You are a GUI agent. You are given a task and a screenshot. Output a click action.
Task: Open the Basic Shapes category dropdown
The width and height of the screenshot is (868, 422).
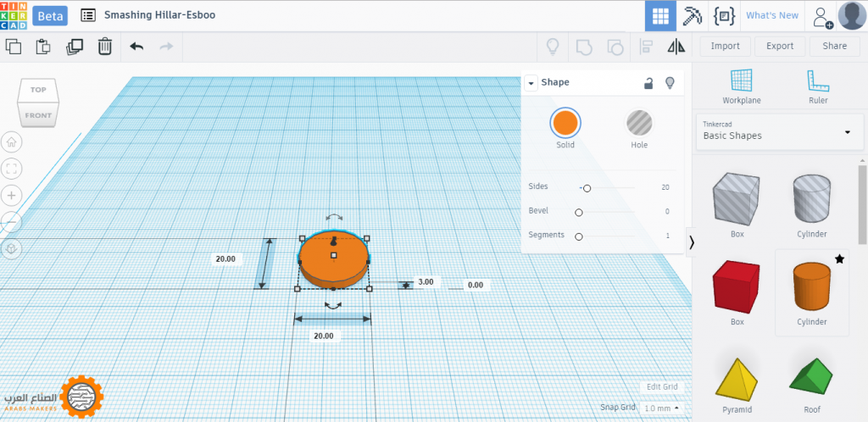tap(776, 130)
